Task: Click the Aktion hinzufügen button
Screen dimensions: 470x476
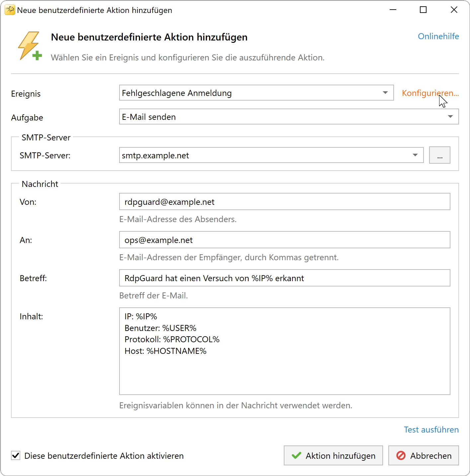Action: click(333, 455)
